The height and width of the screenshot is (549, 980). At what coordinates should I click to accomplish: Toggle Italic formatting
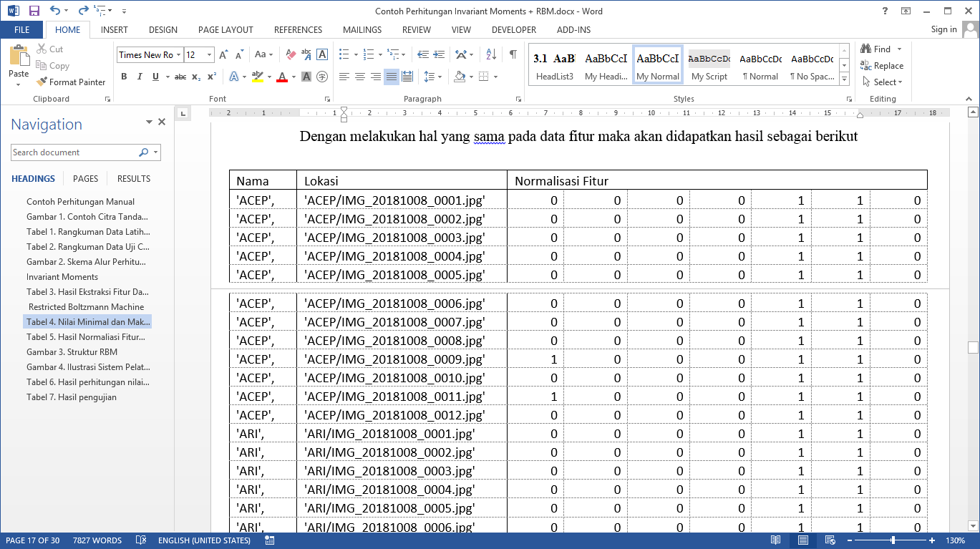click(140, 77)
